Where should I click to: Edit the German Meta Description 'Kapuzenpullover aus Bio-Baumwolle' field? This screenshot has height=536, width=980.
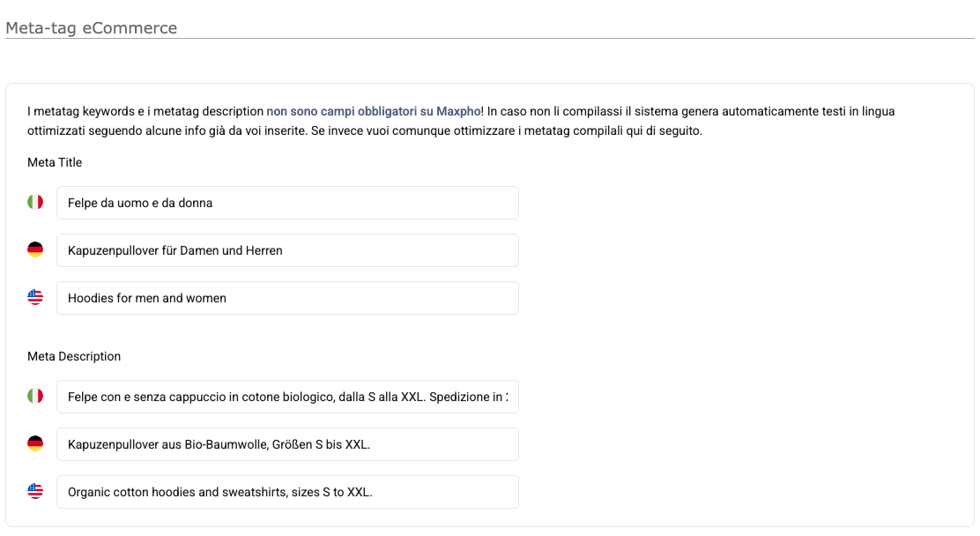287,444
